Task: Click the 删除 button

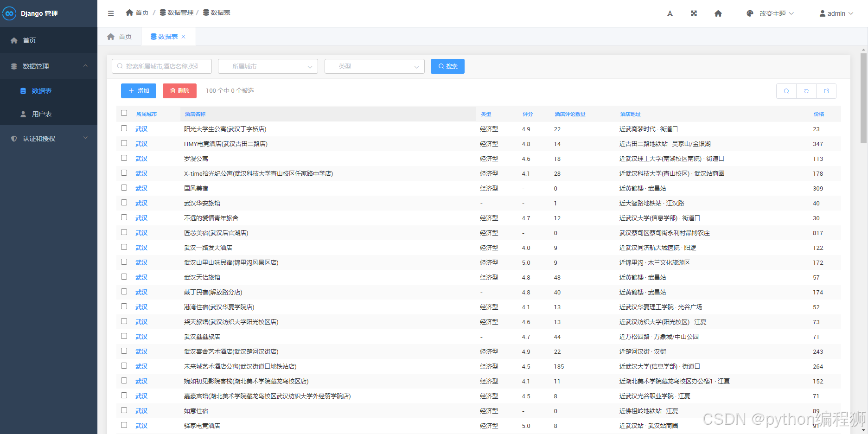Action: 179,91
